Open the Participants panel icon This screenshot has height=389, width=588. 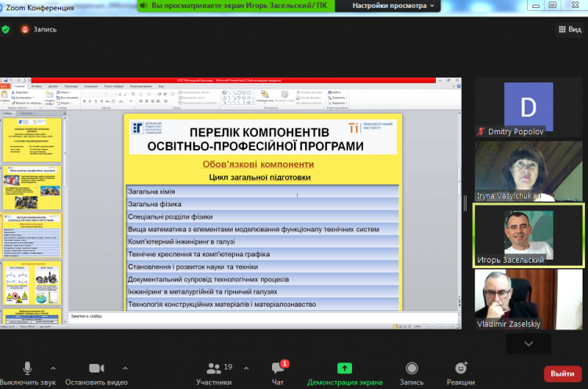pyautogui.click(x=213, y=368)
